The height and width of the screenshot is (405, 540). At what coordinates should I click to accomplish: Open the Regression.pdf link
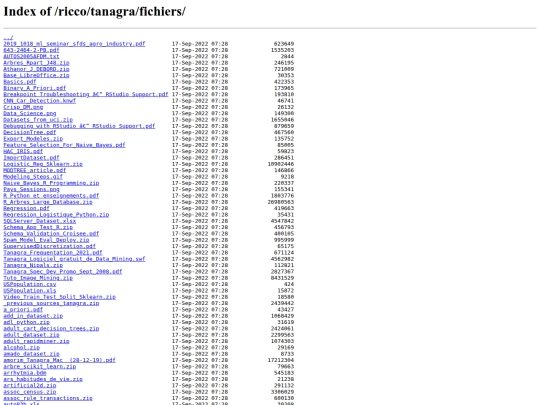(x=26, y=208)
